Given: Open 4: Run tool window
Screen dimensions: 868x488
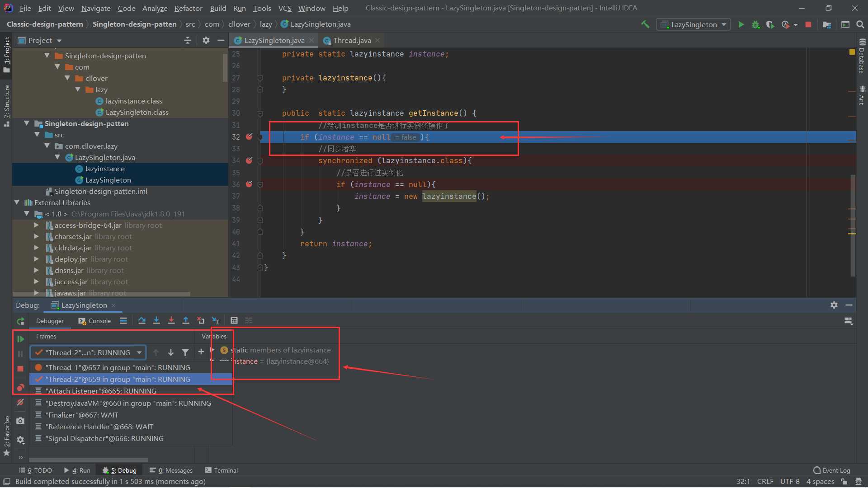Looking at the screenshot, I should click(x=77, y=470).
